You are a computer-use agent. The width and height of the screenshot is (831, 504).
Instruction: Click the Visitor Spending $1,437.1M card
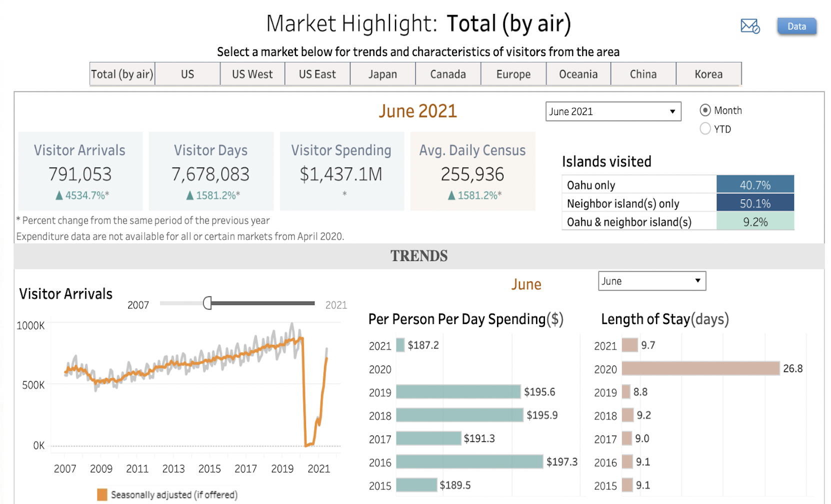[x=342, y=171]
